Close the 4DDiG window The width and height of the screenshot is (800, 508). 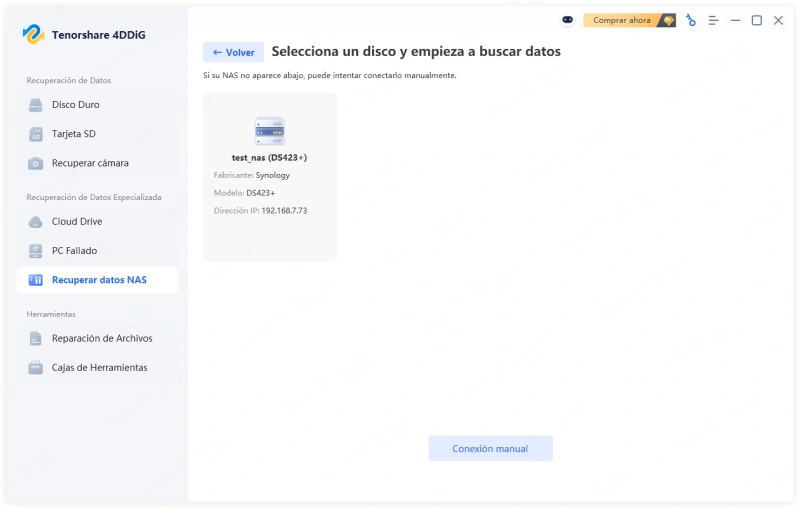[x=778, y=20]
